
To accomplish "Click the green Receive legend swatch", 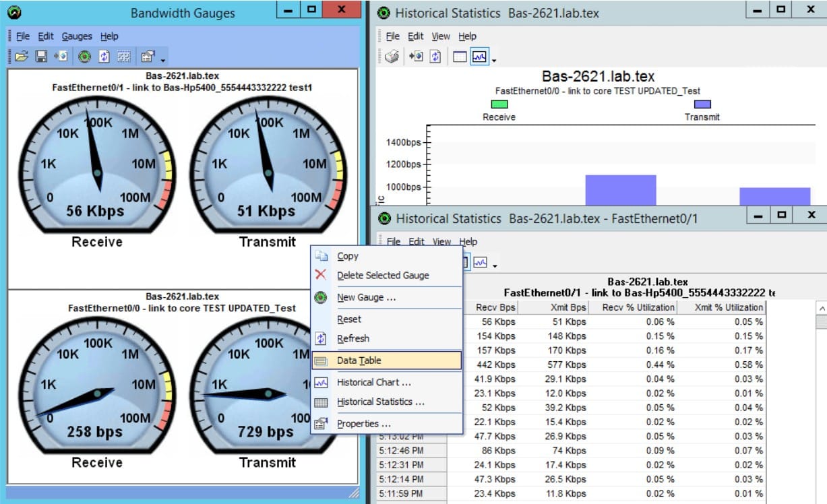I will point(499,104).
